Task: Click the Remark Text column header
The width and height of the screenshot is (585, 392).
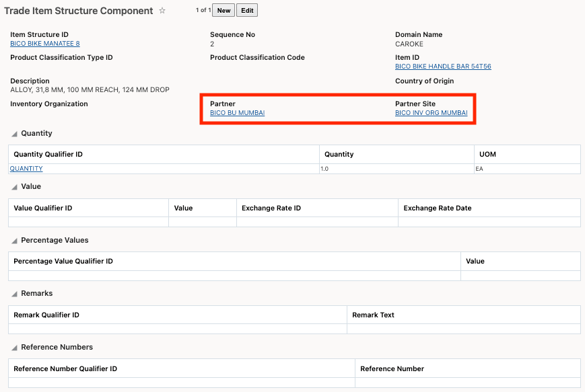Action: pos(373,315)
